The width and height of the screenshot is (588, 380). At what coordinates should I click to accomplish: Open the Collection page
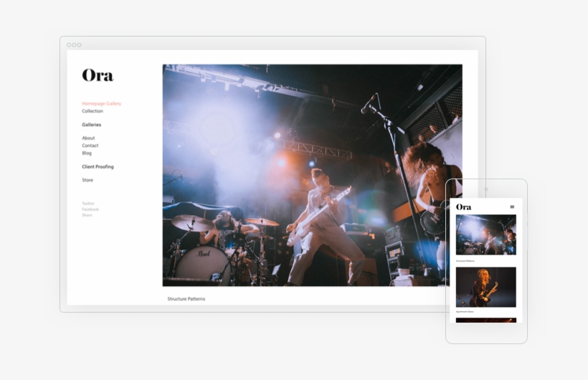click(93, 111)
